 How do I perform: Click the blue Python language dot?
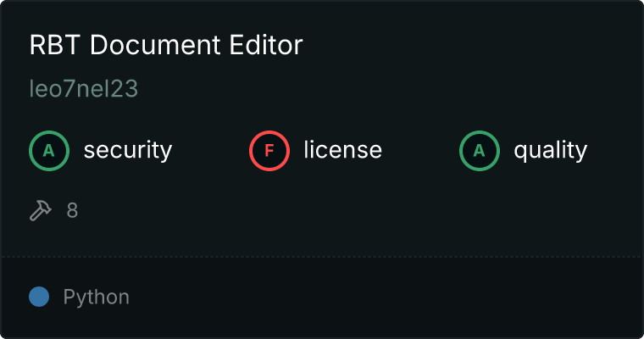[39, 297]
